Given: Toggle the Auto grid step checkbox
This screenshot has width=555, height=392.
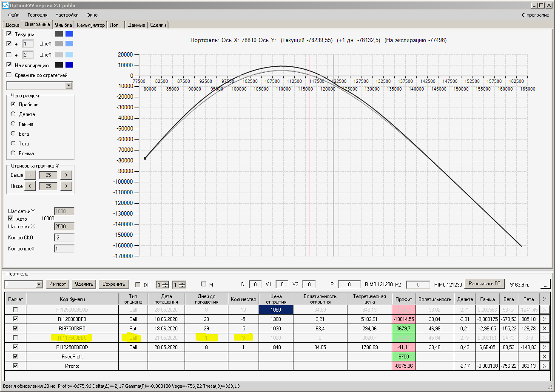Looking at the screenshot, I should [11, 219].
